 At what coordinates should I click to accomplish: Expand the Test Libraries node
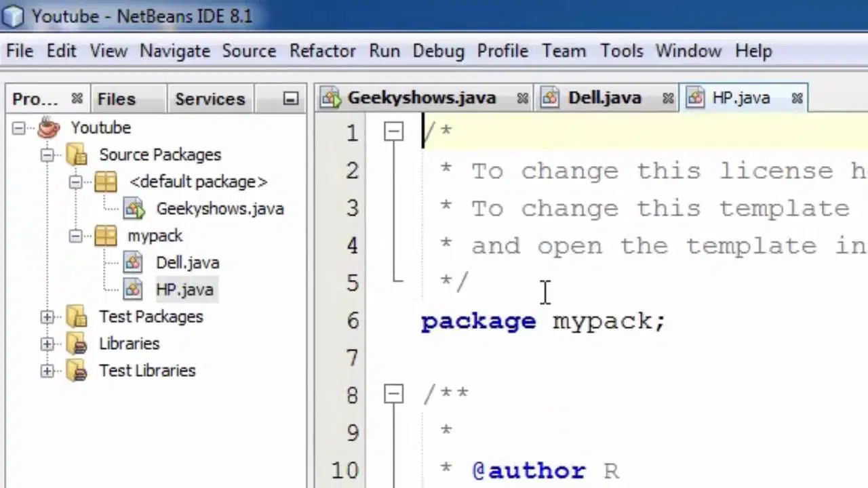click(x=47, y=371)
